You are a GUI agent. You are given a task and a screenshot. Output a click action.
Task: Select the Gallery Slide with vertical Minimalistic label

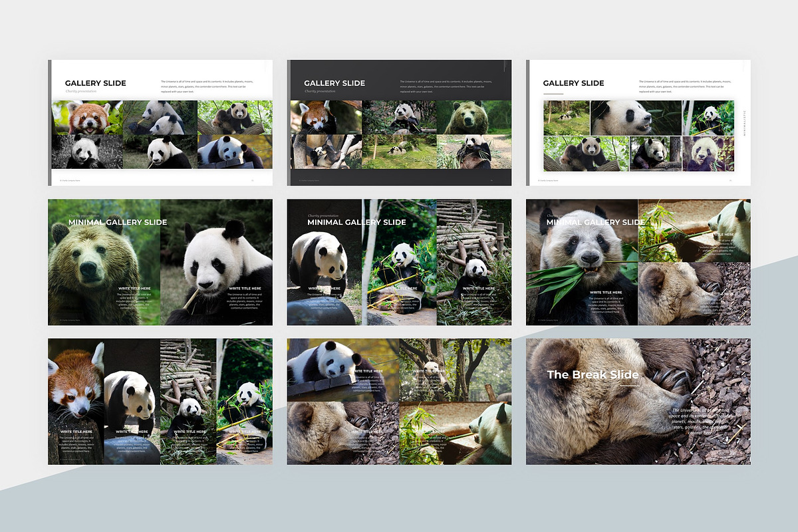[638, 123]
